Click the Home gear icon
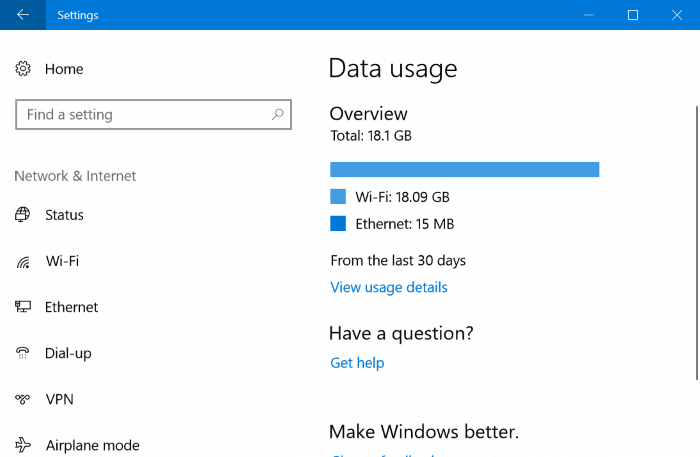 click(x=23, y=69)
